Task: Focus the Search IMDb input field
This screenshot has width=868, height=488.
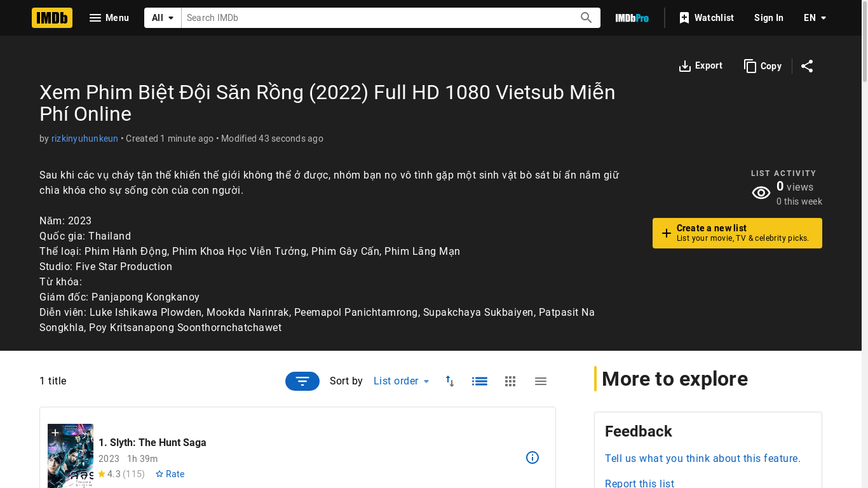Action: 377,18
